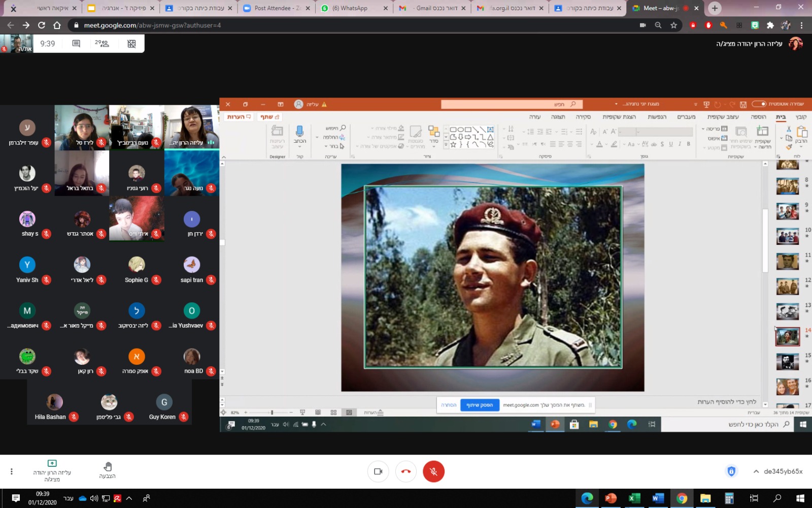Toggle Bold formatting in the ribbon
This screenshot has width=812, height=508.
click(688, 144)
